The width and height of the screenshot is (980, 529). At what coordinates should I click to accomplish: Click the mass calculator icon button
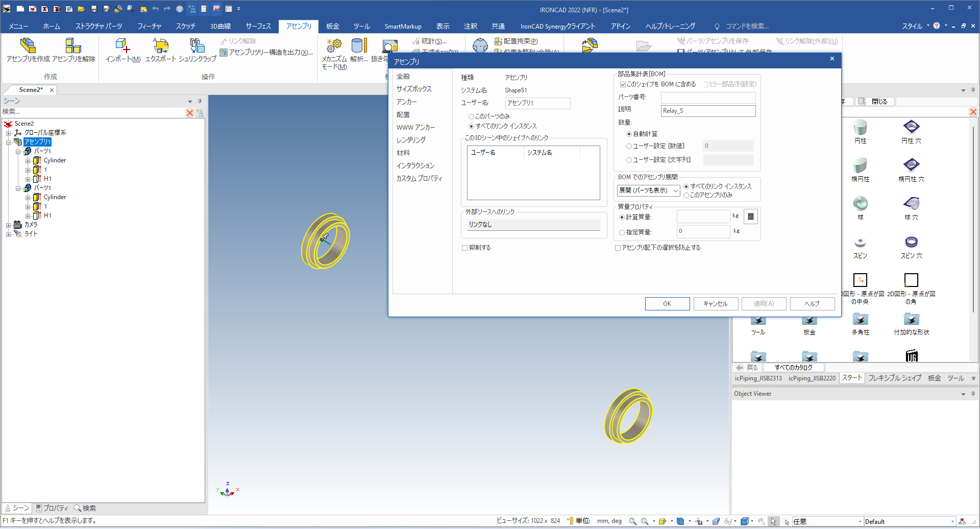(x=750, y=217)
